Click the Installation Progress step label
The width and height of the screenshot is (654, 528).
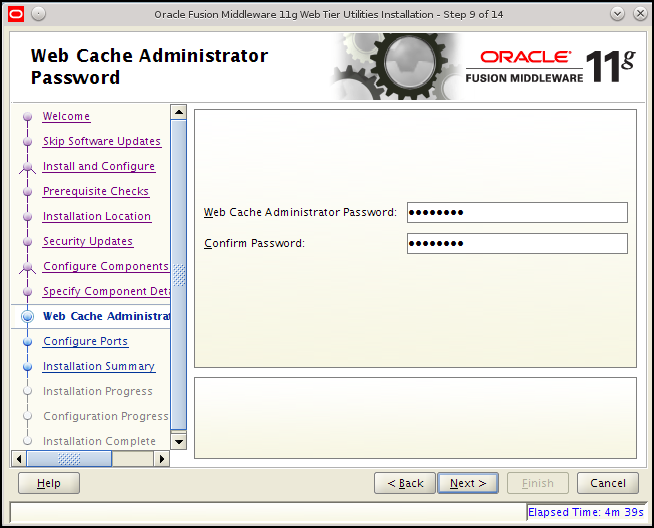pos(98,391)
